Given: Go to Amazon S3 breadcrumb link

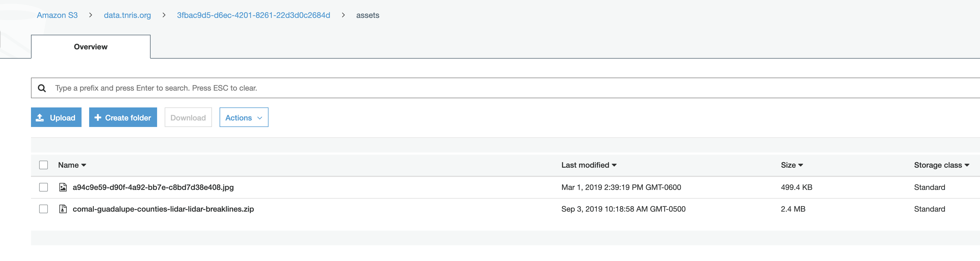Looking at the screenshot, I should point(57,15).
